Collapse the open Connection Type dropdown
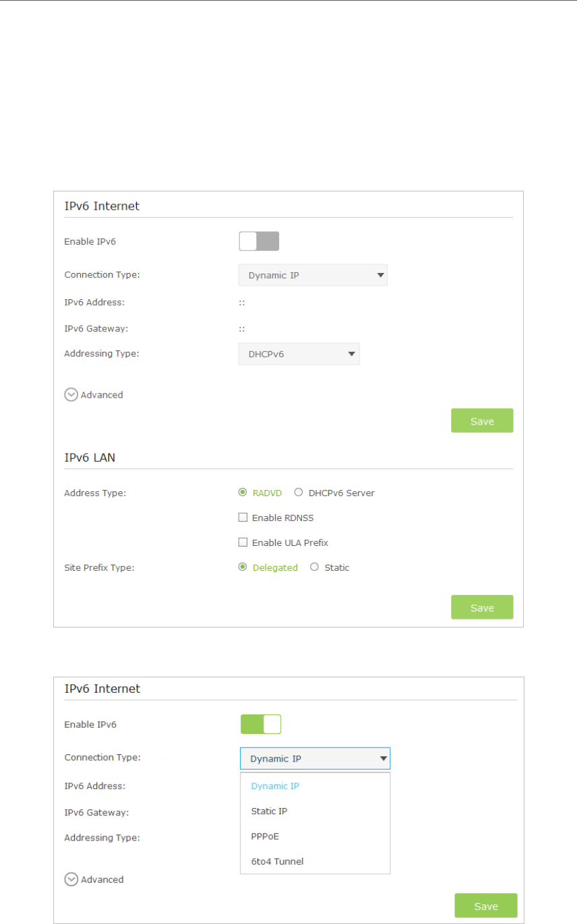 (315, 758)
